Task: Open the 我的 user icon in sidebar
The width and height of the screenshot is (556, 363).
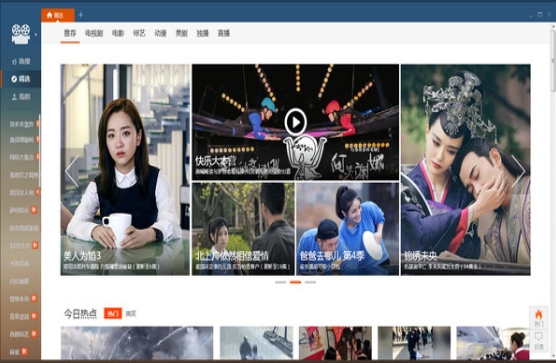Action: [x=14, y=96]
